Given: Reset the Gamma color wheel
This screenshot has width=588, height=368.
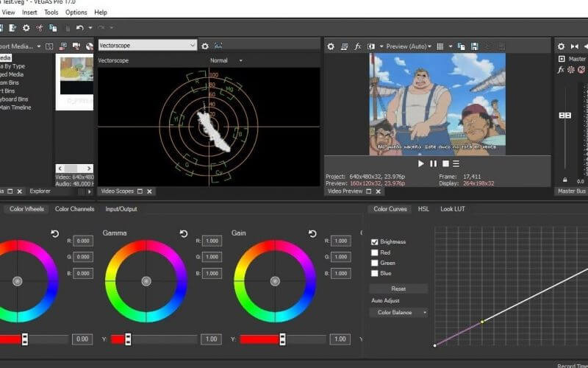Looking at the screenshot, I should pos(183,233).
